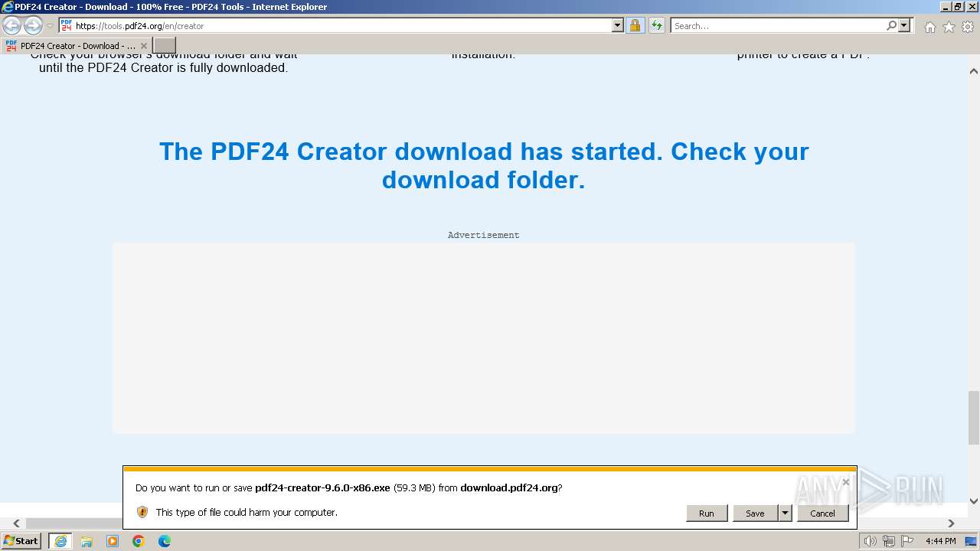
Task: Click the magnifier search icon
Action: coord(891,25)
